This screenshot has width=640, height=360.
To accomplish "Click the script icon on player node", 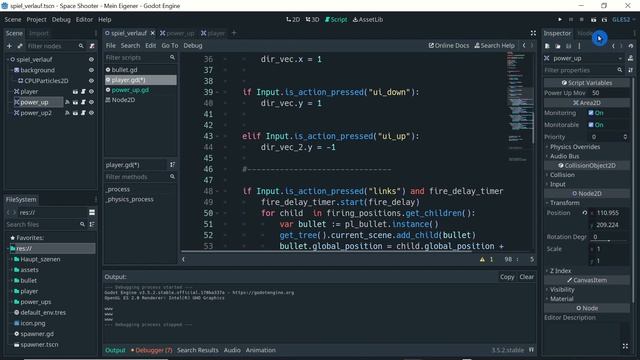I will click(83, 91).
